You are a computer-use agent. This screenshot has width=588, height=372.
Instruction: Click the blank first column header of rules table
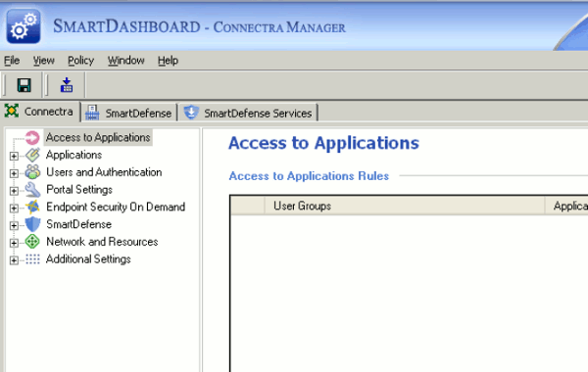coord(248,206)
